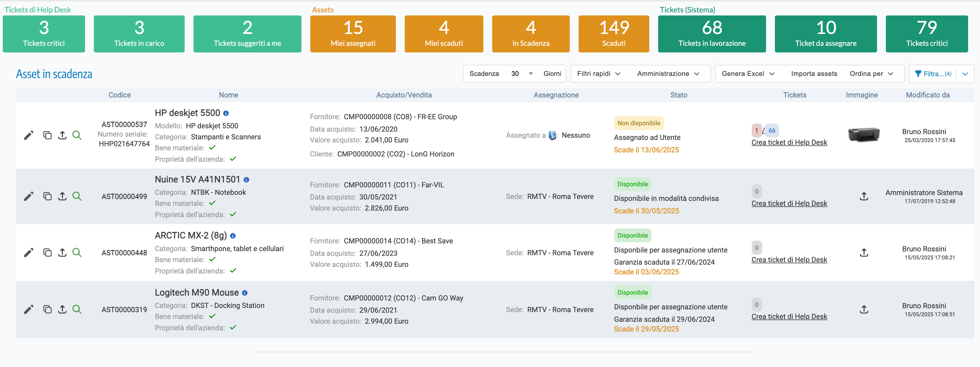Click info icon next to HP deskjet 5500
This screenshot has width=980, height=367.
pos(226,113)
